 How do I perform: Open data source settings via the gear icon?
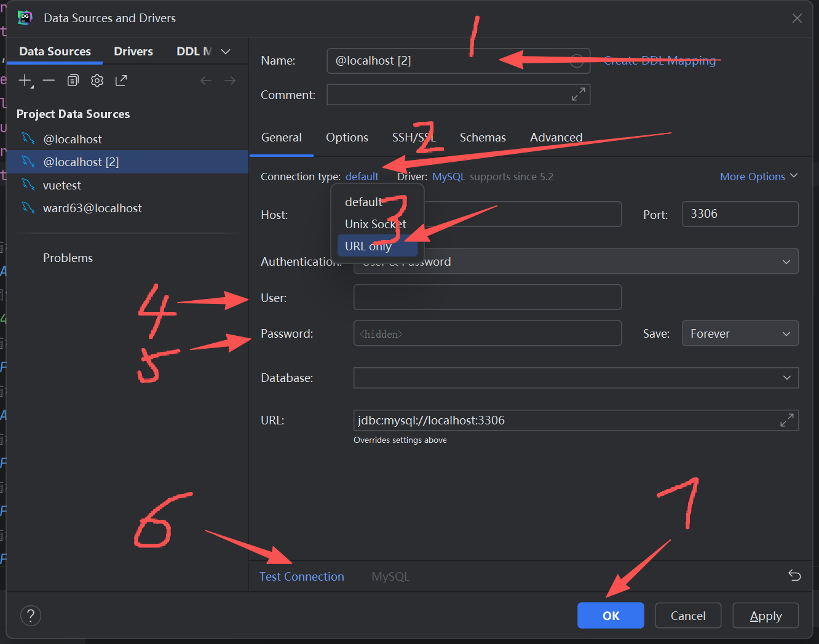click(97, 80)
